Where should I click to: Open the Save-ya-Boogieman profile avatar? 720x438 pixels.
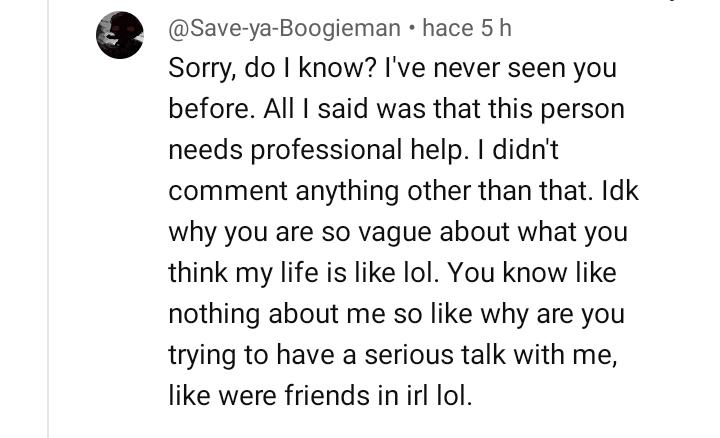[120, 35]
